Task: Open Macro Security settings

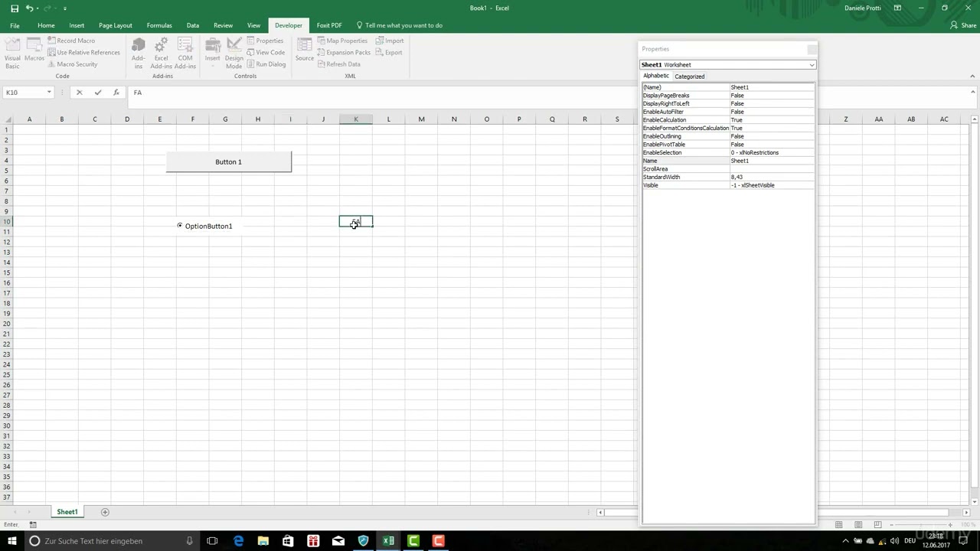Action: tap(72, 64)
